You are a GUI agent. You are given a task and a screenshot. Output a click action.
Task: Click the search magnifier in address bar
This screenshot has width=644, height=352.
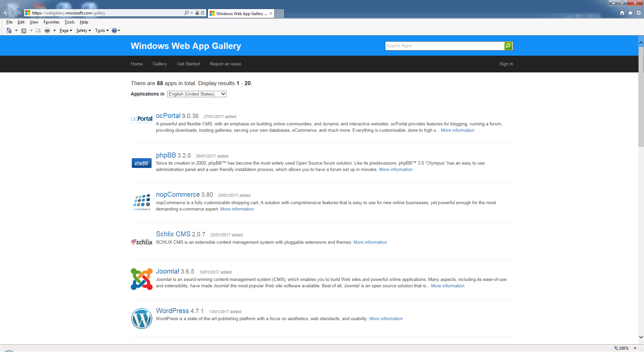186,13
